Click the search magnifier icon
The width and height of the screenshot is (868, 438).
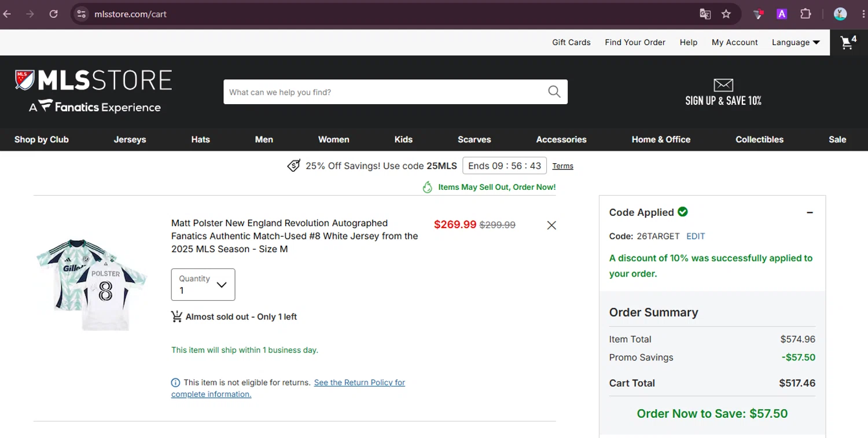pos(554,92)
